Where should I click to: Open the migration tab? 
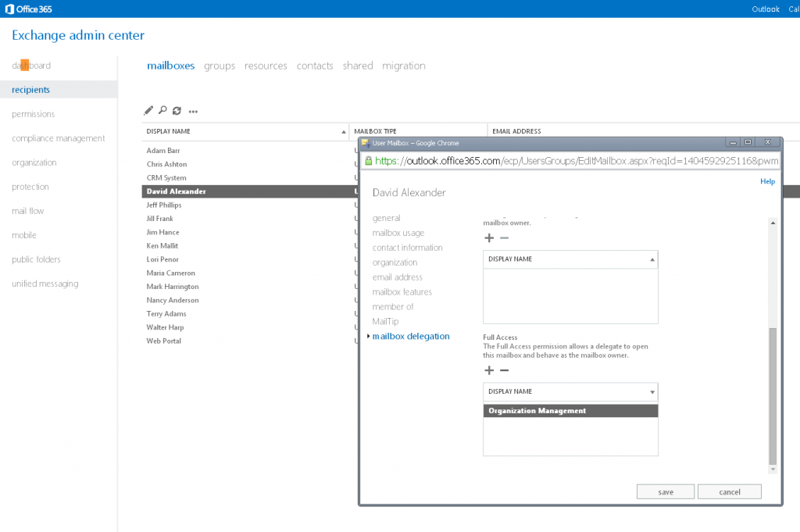pyautogui.click(x=404, y=66)
